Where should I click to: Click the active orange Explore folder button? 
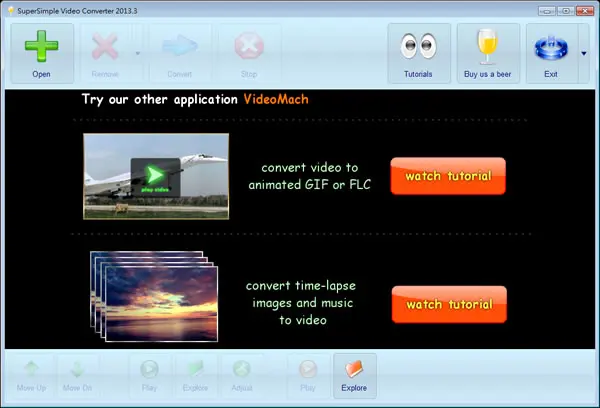[355, 376]
